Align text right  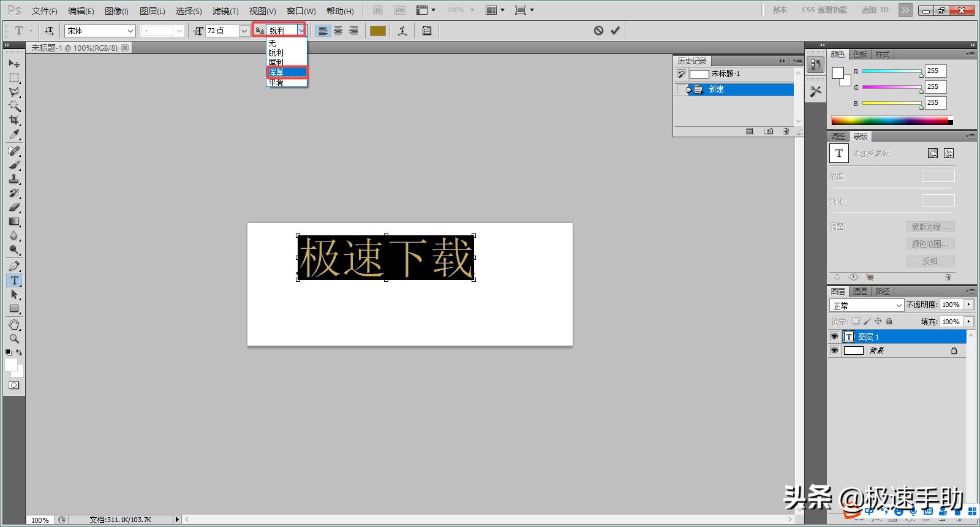pos(353,31)
